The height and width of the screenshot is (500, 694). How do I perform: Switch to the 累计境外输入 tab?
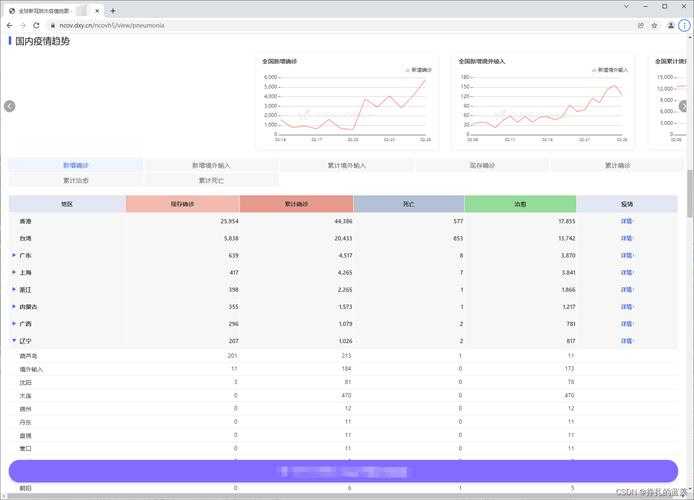click(x=346, y=165)
